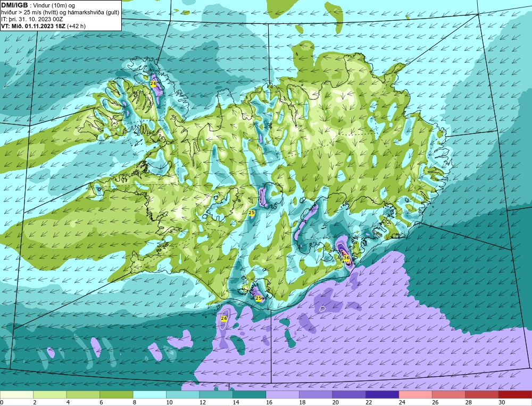Pick the 14–16 m/s dark teal swatch
Viewport: 532px width, 406px height.
coord(250,394)
